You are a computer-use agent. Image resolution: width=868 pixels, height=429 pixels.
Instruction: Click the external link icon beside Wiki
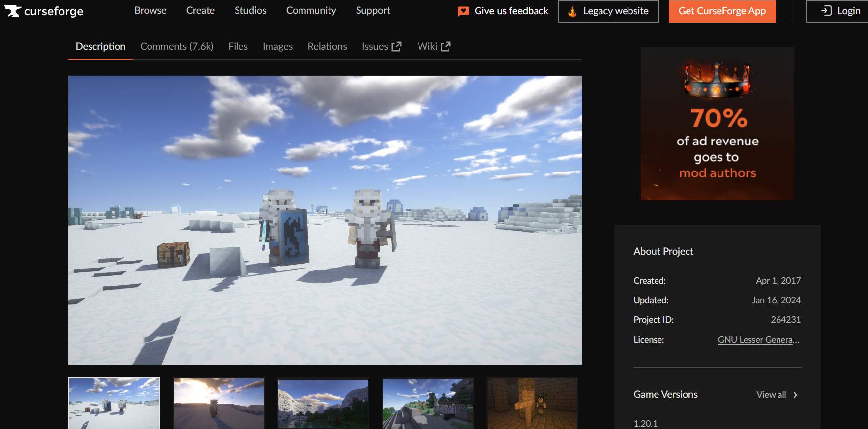[446, 46]
